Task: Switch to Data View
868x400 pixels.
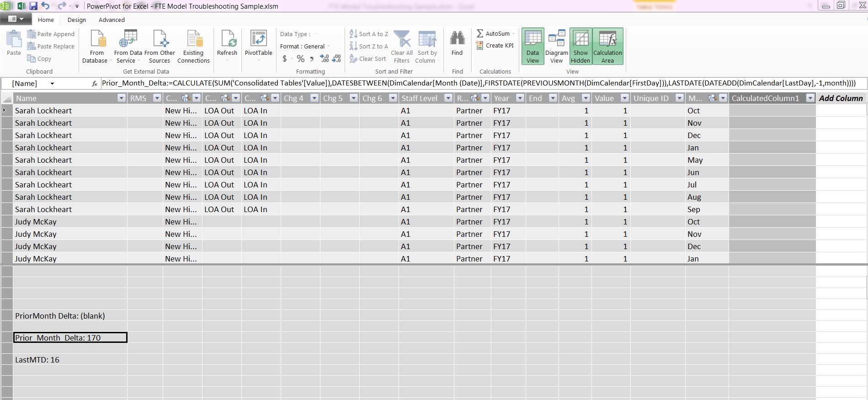Action: pyautogui.click(x=533, y=46)
